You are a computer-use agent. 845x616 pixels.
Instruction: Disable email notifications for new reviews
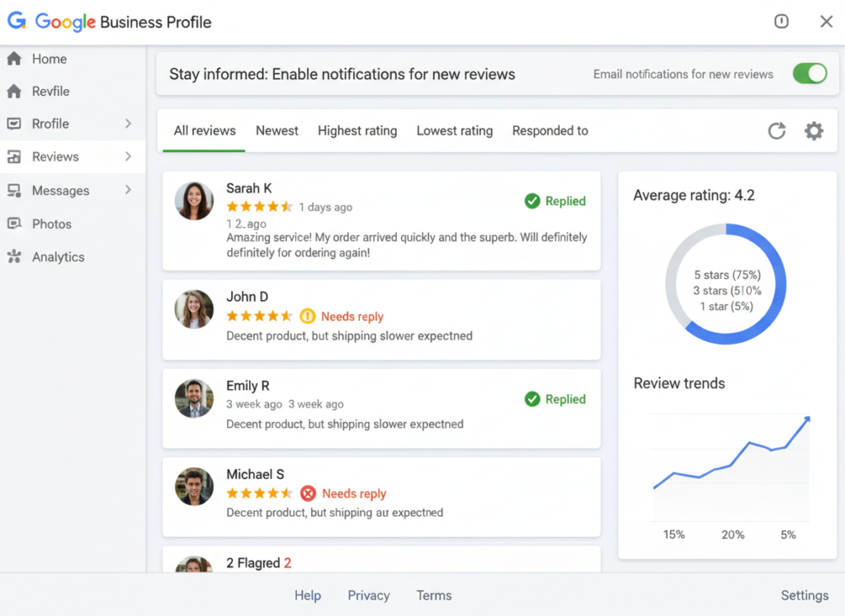[810, 73]
